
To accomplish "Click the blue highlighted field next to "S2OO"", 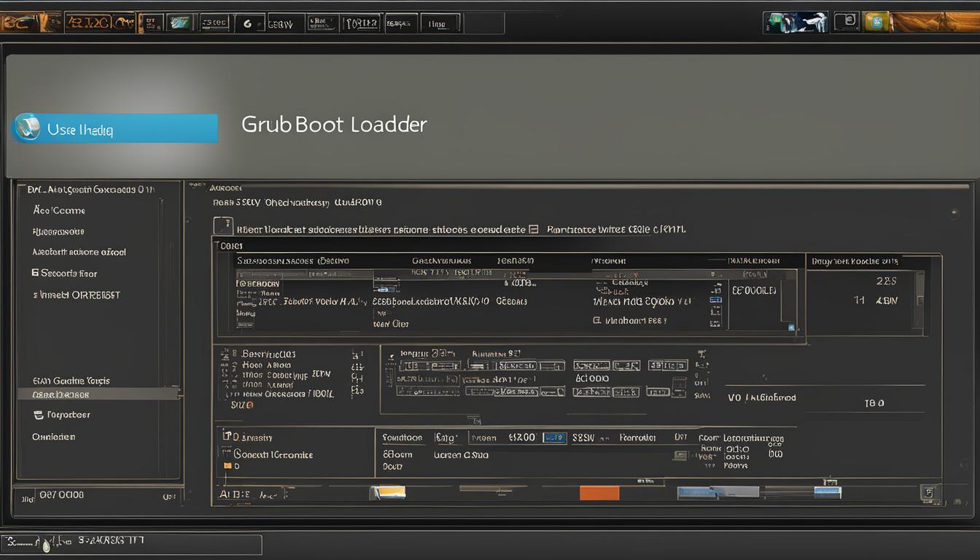I will (556, 437).
